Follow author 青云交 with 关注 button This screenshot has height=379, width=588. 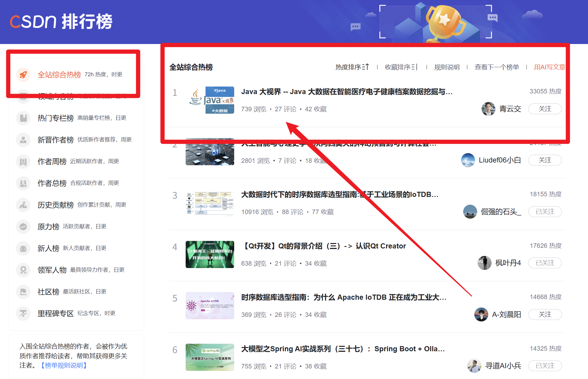(x=545, y=109)
